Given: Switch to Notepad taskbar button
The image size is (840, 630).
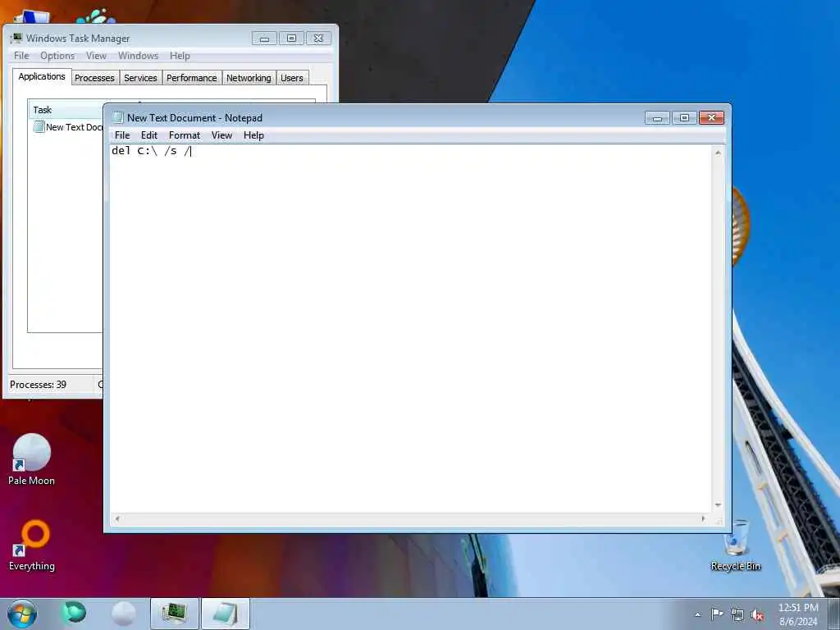Looking at the screenshot, I should (226, 614).
